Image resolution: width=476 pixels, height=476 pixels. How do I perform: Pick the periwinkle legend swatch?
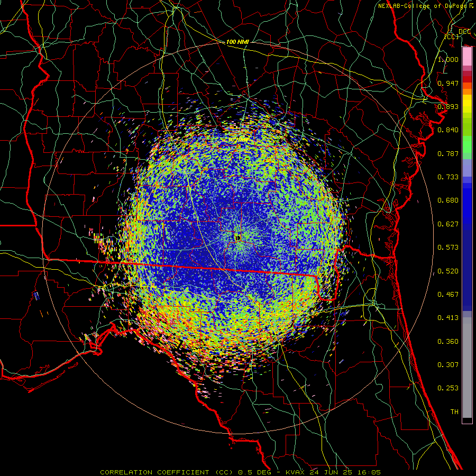point(467,168)
